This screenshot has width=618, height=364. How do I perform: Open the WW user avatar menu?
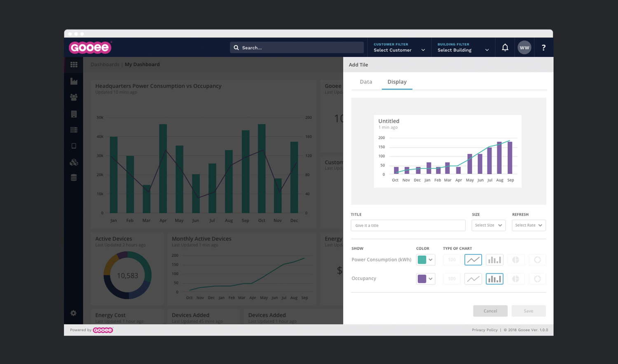coord(524,47)
